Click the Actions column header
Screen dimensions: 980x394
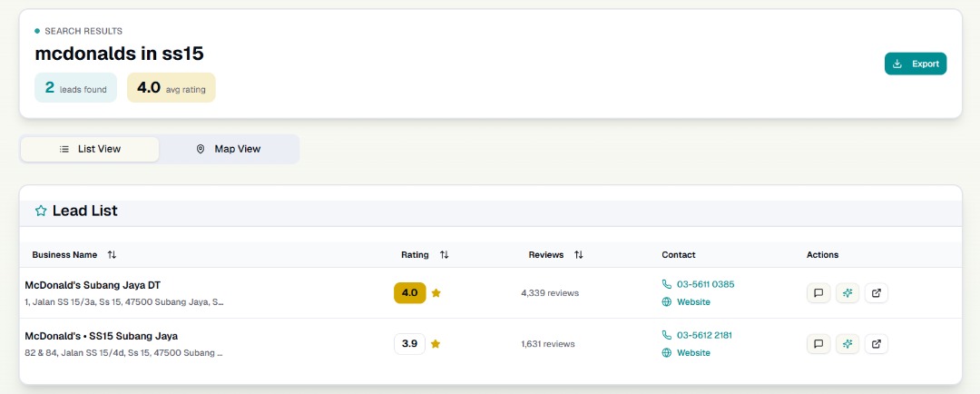tap(822, 254)
